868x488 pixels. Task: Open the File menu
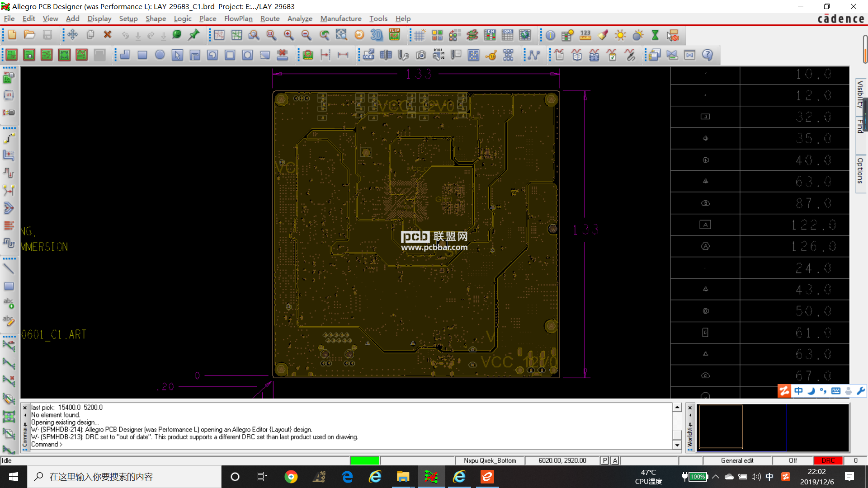point(9,19)
